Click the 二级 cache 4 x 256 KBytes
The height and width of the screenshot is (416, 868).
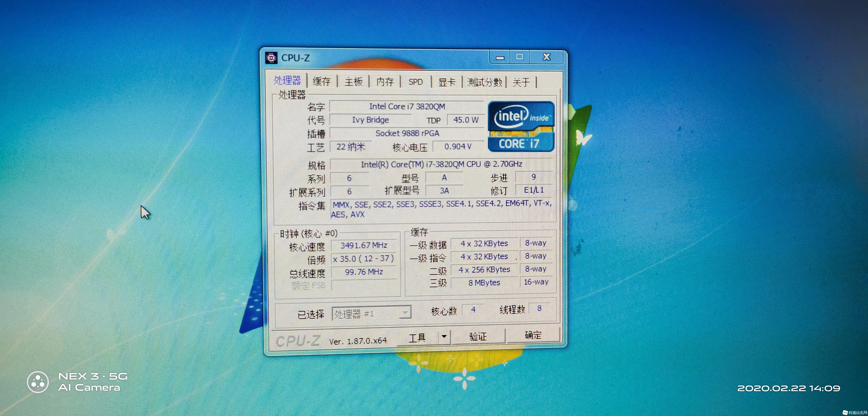484,270
